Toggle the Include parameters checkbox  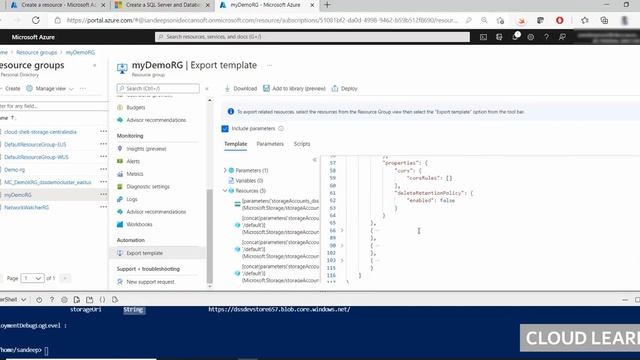pyautogui.click(x=225, y=129)
